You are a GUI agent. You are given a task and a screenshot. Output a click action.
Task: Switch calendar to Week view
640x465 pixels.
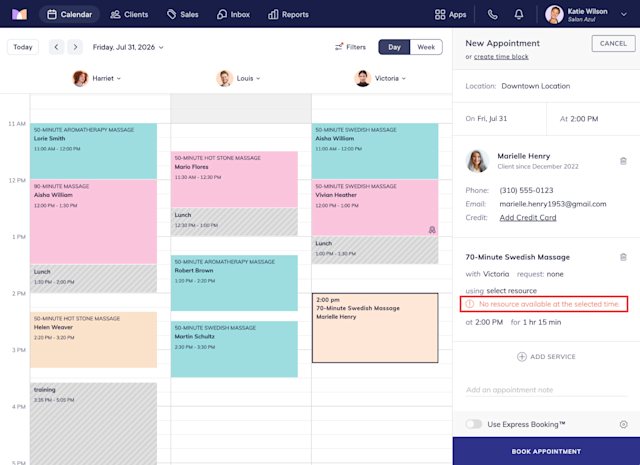click(426, 47)
